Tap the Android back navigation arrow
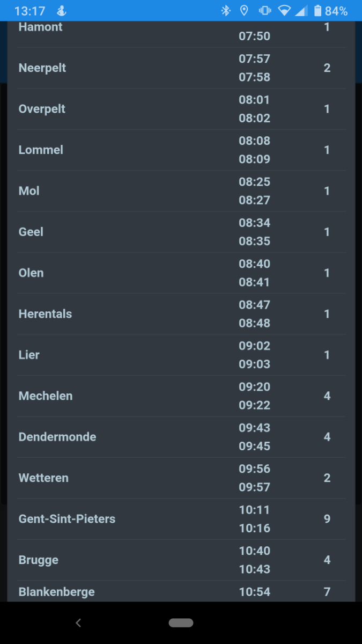362x644 pixels. tap(78, 623)
